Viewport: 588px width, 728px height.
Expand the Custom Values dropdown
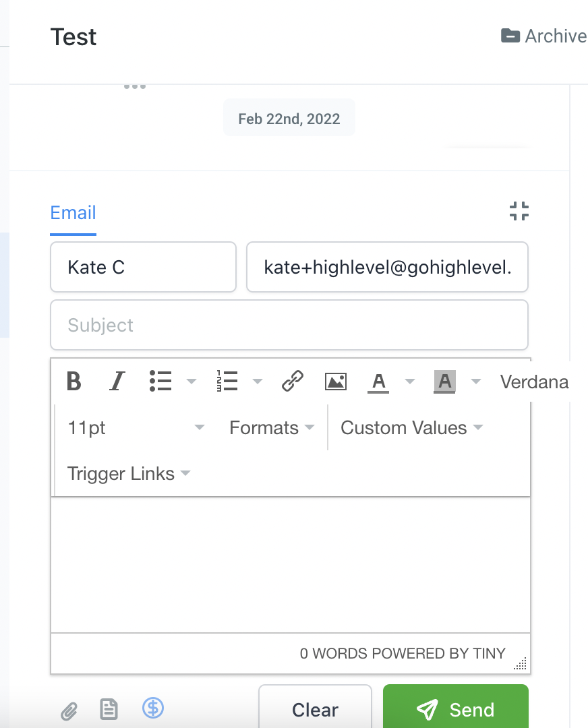click(410, 427)
